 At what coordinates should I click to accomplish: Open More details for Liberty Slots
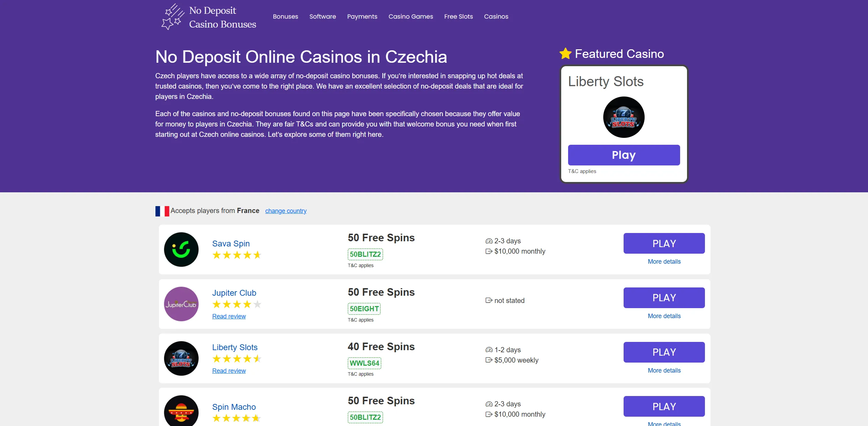pyautogui.click(x=664, y=371)
